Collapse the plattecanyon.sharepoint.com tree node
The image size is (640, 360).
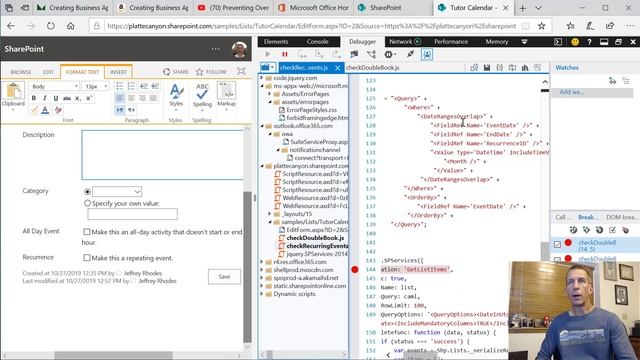point(262,166)
